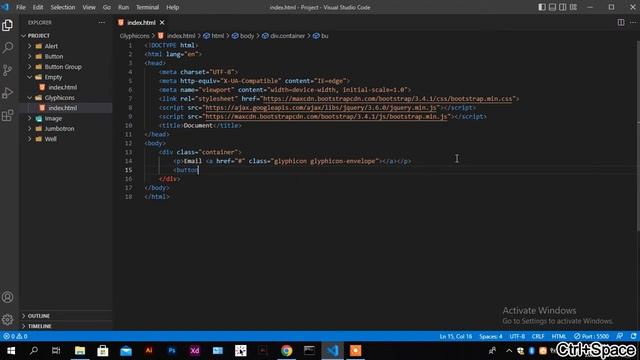Click the notifications bell in status bar

[633, 336]
